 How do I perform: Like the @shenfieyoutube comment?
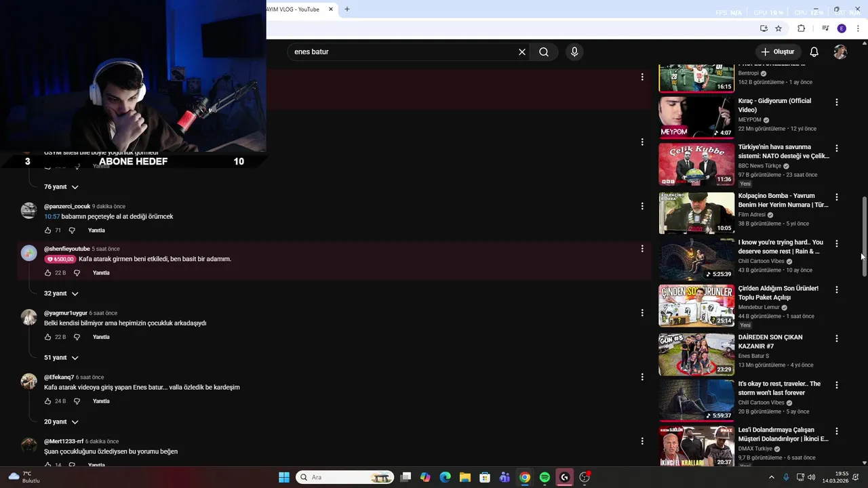(47, 273)
